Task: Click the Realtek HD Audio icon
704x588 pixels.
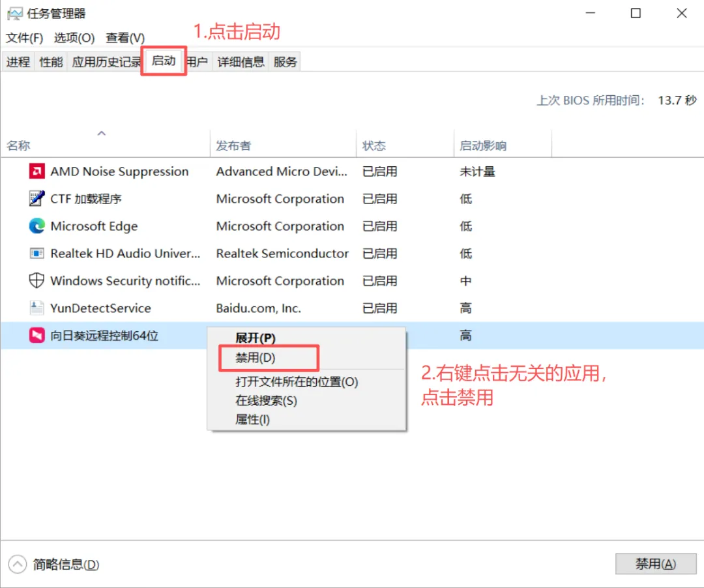Action: 37,254
